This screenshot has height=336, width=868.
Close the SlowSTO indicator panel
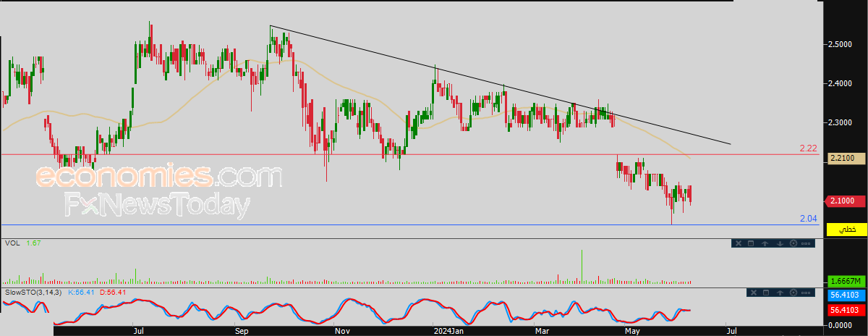tap(754, 293)
